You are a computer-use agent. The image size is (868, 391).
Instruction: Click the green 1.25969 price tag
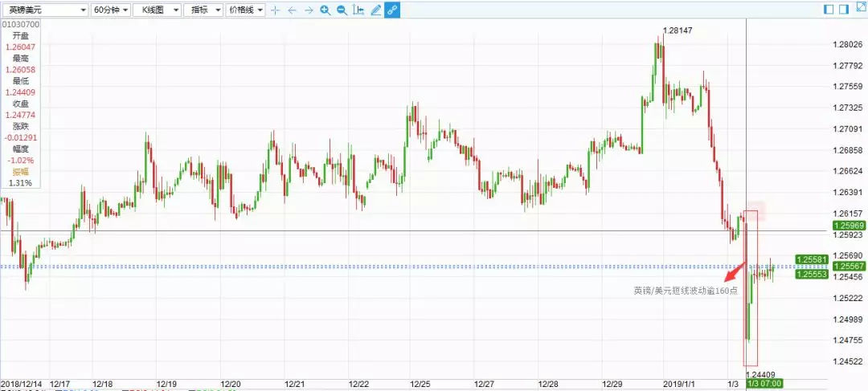point(850,225)
